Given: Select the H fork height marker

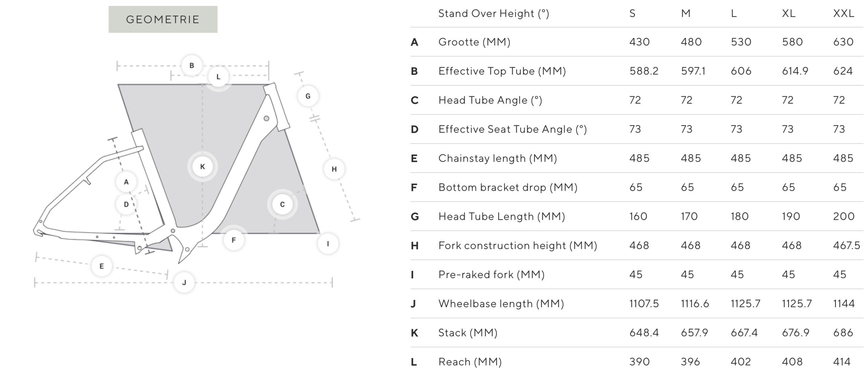Looking at the screenshot, I should [x=334, y=169].
